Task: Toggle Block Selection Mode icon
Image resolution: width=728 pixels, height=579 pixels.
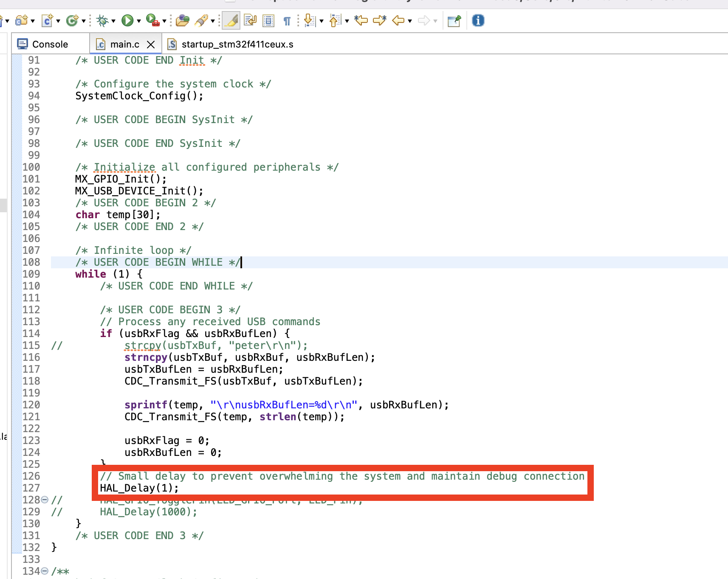Action: 268,20
